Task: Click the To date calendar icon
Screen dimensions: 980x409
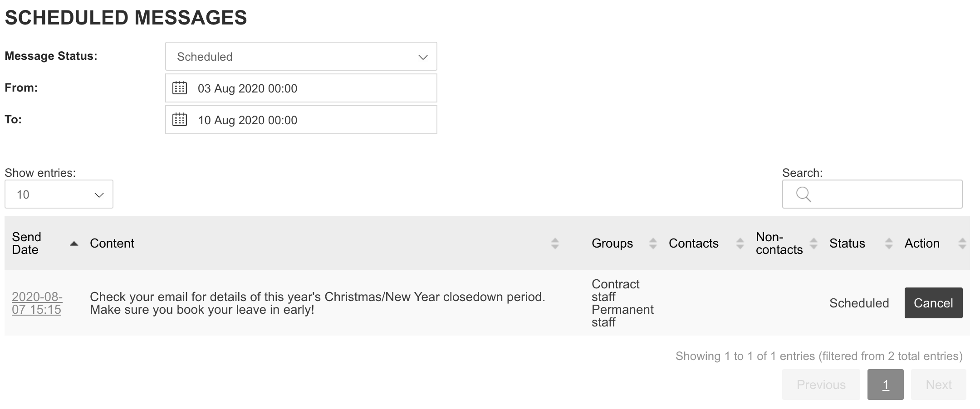Action: pyautogui.click(x=180, y=120)
